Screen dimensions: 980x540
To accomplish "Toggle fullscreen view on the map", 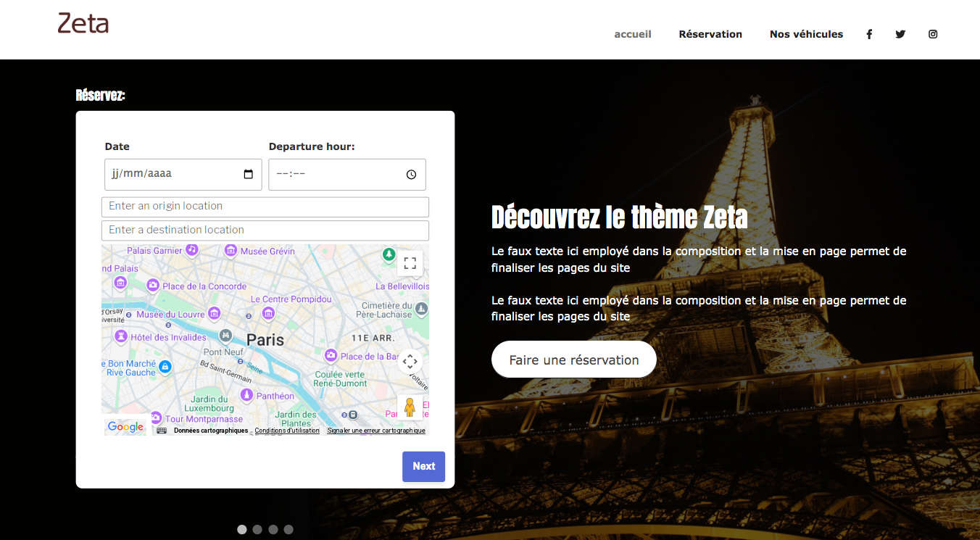I will (410, 263).
